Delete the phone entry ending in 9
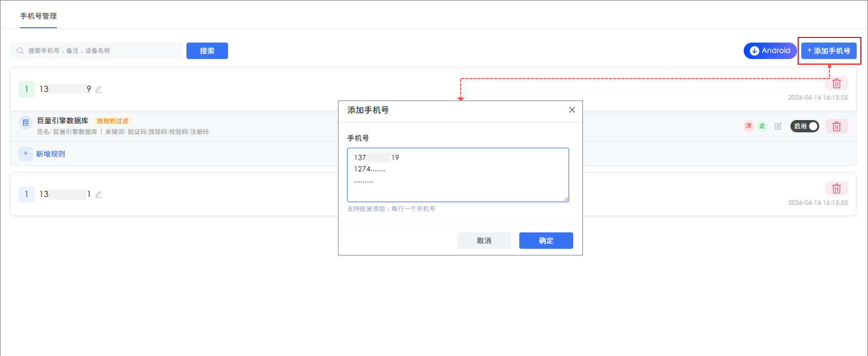Viewport: 868px width, 356px height. click(836, 83)
